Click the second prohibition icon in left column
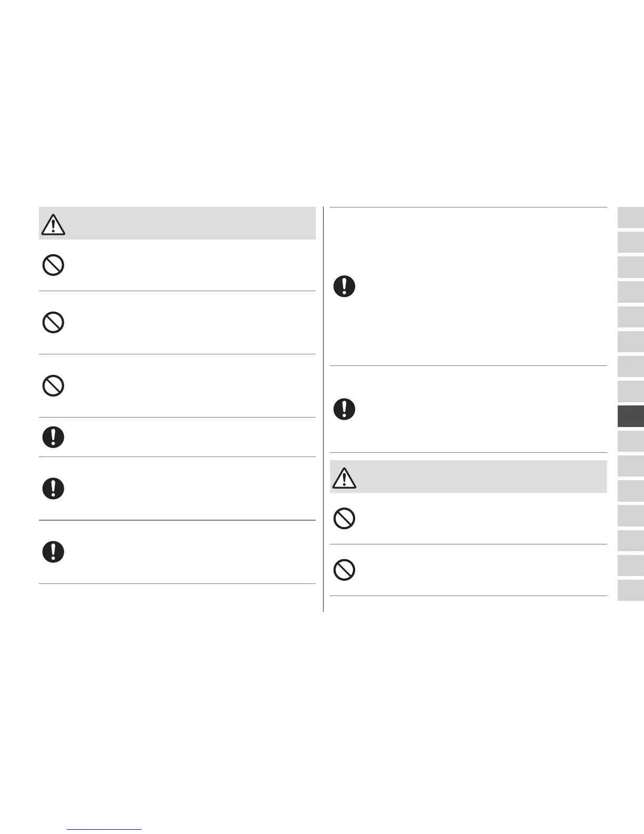The height and width of the screenshot is (834, 644). tap(53, 322)
